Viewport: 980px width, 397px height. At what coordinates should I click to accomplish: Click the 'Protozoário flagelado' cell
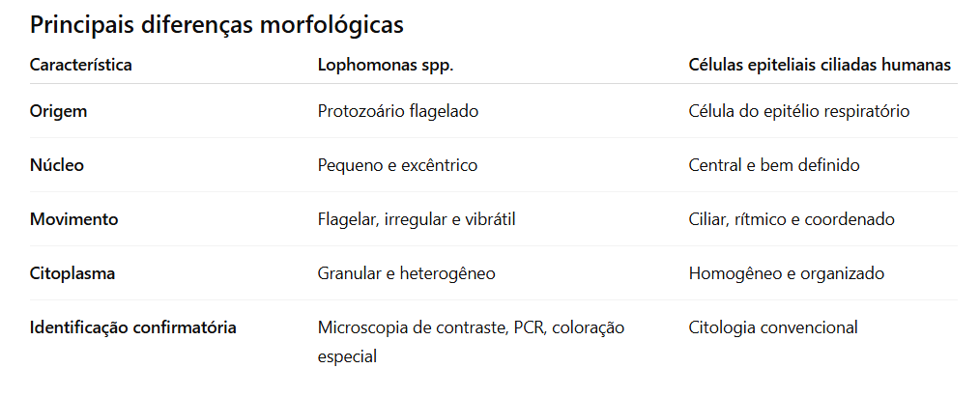point(397,111)
